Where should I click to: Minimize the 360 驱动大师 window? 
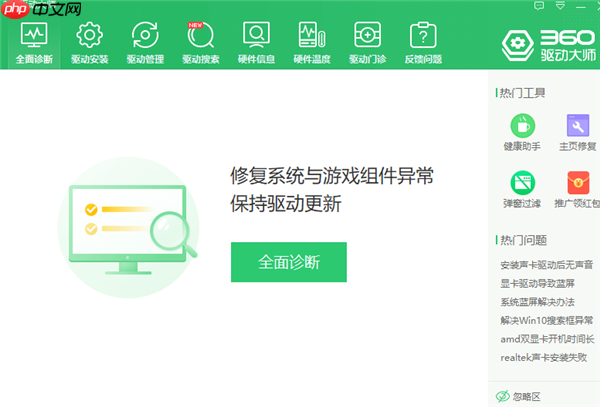580,7
